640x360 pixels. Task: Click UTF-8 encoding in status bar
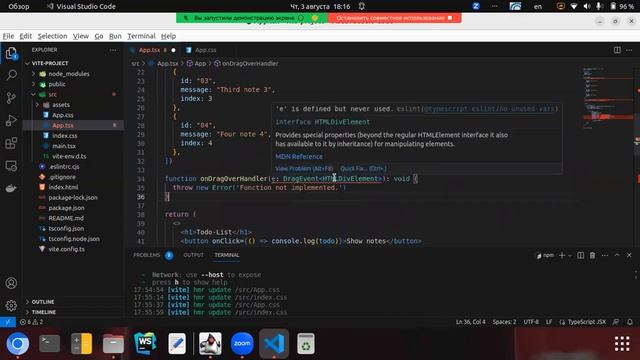pos(531,322)
